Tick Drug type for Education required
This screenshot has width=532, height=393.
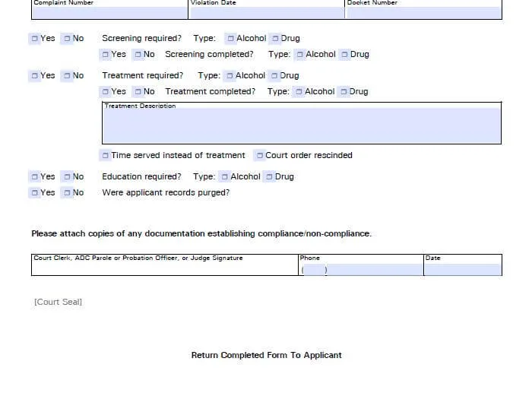[x=269, y=177]
